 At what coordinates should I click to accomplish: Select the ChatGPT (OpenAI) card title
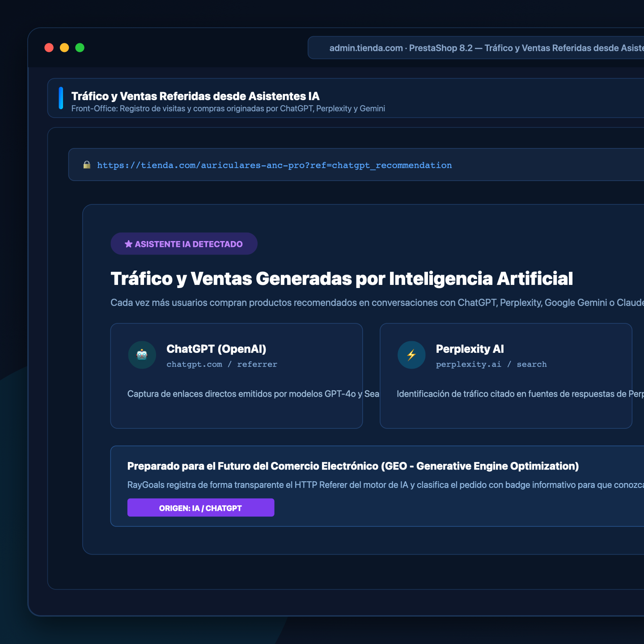coord(216,349)
